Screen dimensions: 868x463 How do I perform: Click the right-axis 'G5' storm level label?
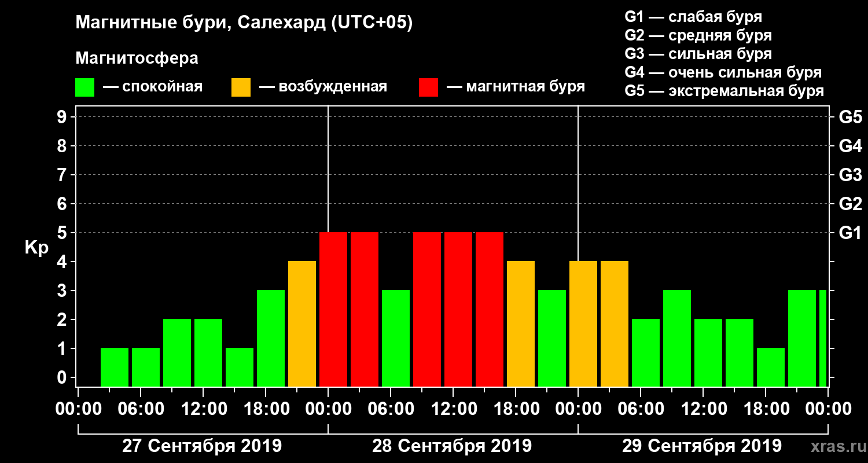[x=850, y=117]
